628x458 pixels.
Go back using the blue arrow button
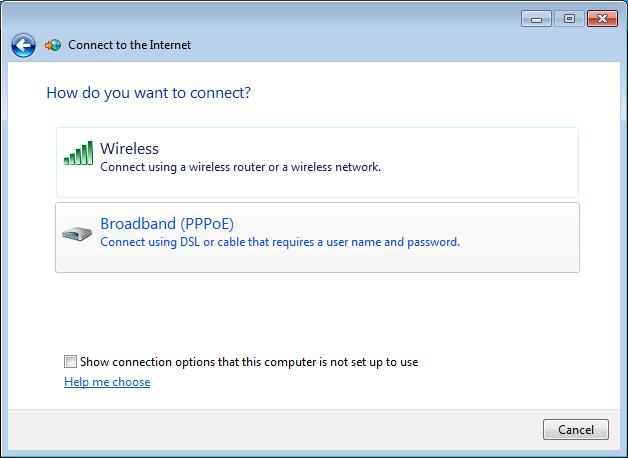tap(23, 45)
